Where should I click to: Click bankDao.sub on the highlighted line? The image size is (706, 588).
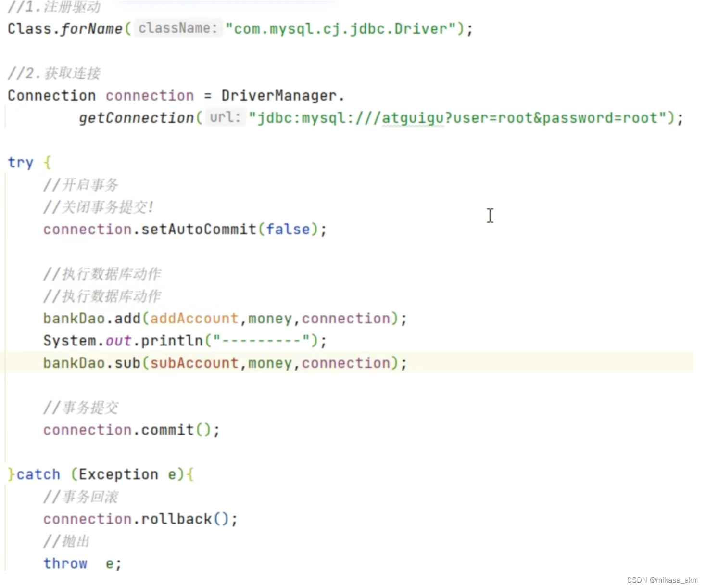click(92, 363)
